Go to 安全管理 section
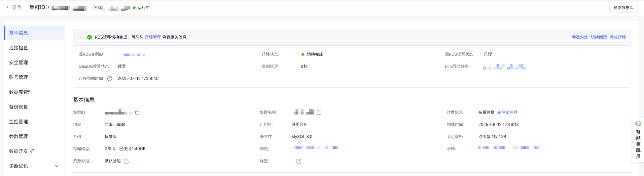 pos(34,62)
